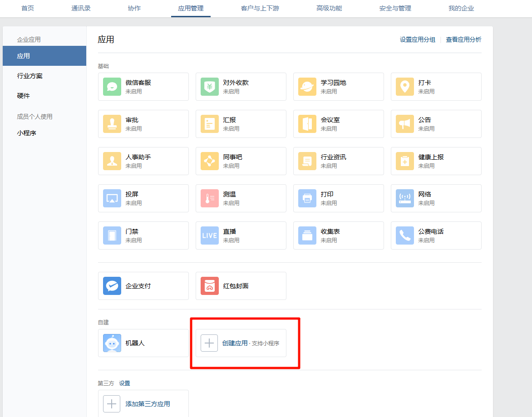Click the 设置应用分组 link
The image size is (532, 417).
[x=417, y=39]
